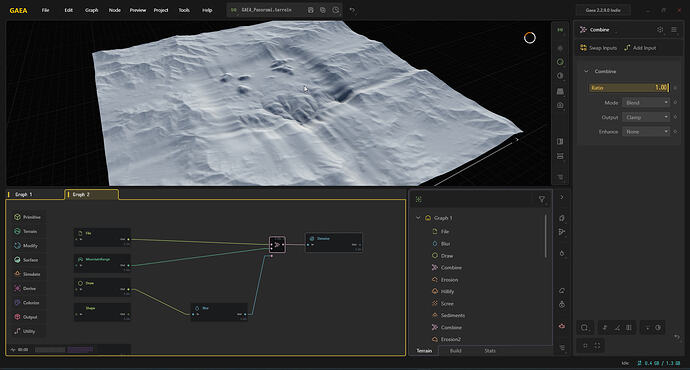
Task: Select the Shape node in graph
Action: point(102,311)
